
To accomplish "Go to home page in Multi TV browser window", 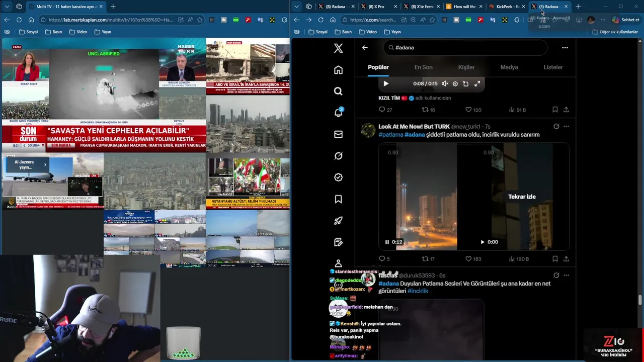I will click(31, 20).
